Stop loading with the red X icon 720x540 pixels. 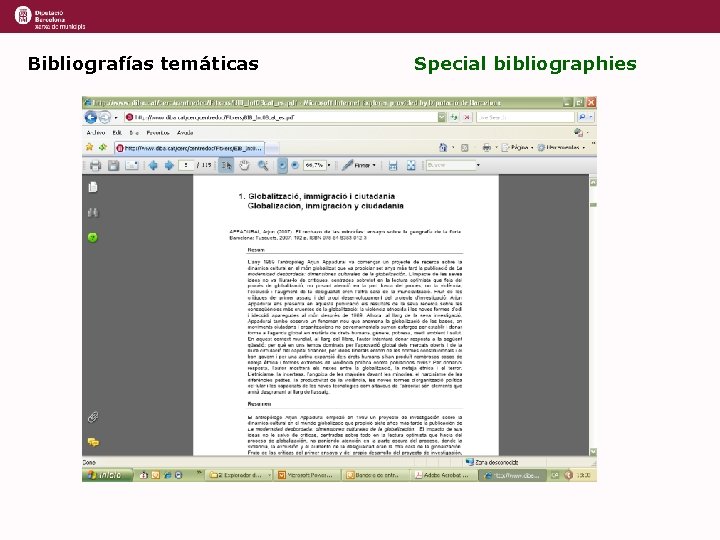pos(467,118)
